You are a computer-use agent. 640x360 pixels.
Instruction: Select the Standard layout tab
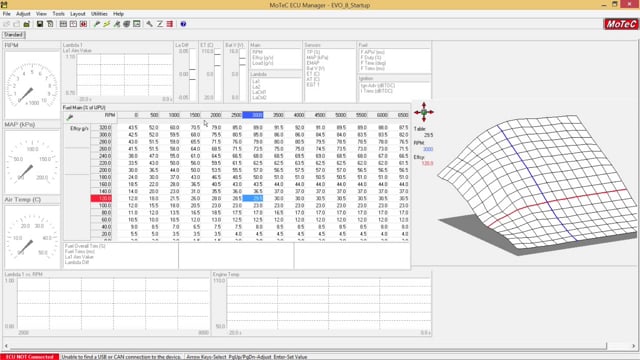coord(14,35)
